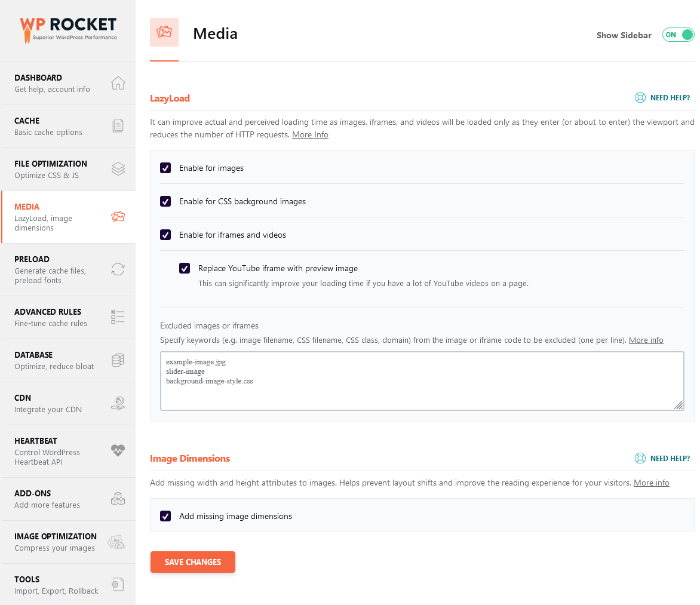Click the CDN globe icon
The width and height of the screenshot is (700, 605).
tap(118, 403)
